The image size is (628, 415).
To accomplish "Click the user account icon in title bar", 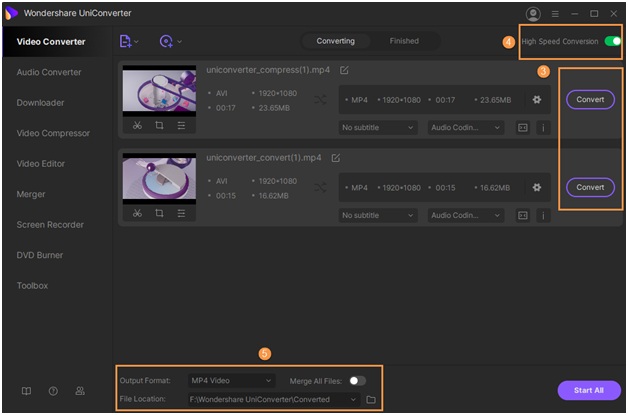I will [x=532, y=14].
